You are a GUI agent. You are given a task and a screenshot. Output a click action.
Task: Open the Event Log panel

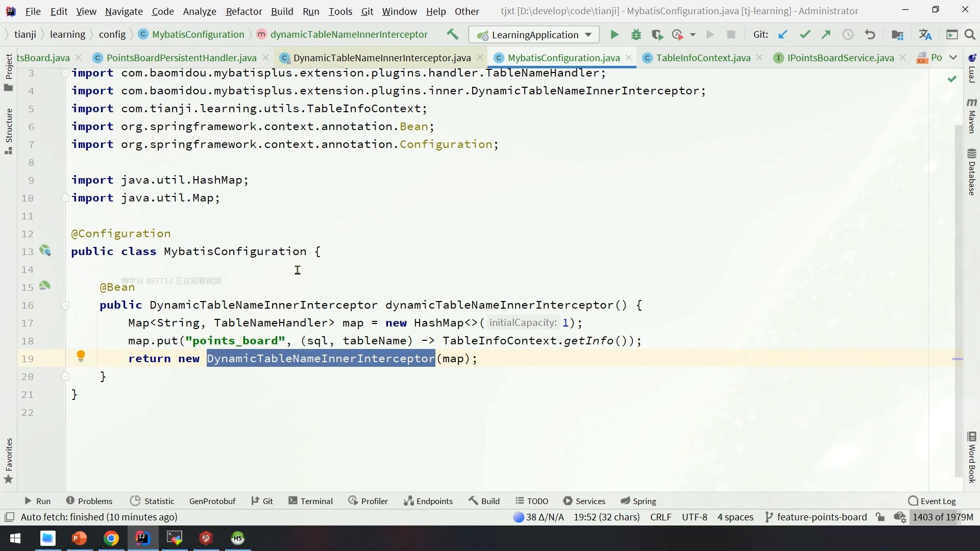click(932, 501)
